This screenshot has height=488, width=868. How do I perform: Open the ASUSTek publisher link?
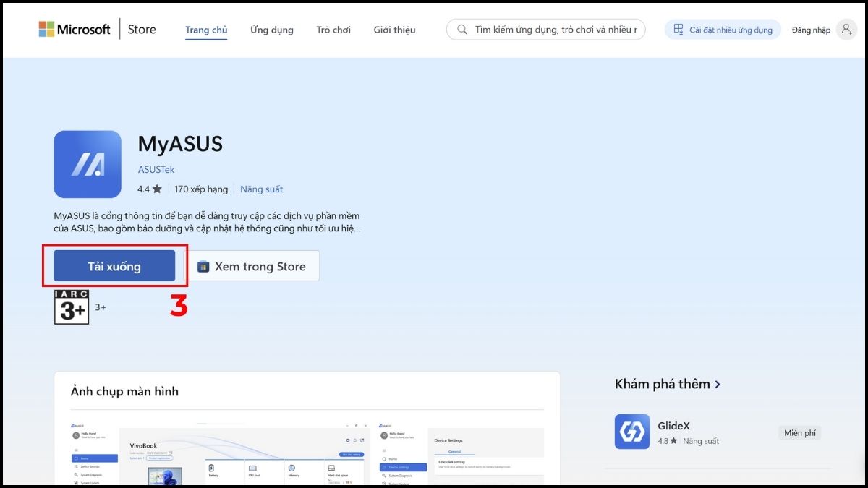pos(156,170)
